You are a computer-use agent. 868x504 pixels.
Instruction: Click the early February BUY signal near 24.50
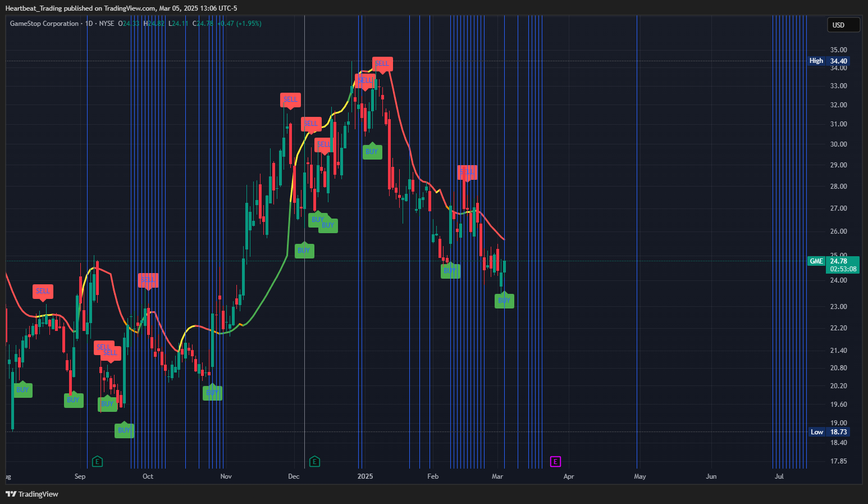tap(450, 271)
